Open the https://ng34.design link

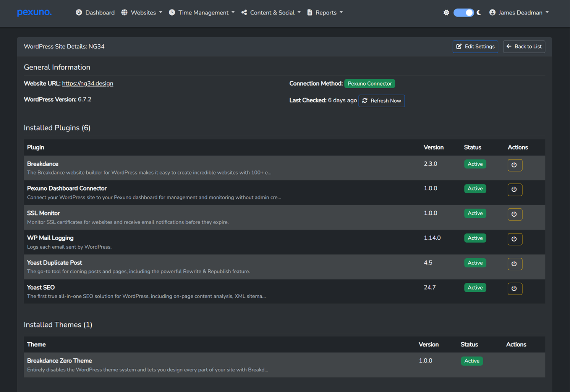click(x=87, y=83)
